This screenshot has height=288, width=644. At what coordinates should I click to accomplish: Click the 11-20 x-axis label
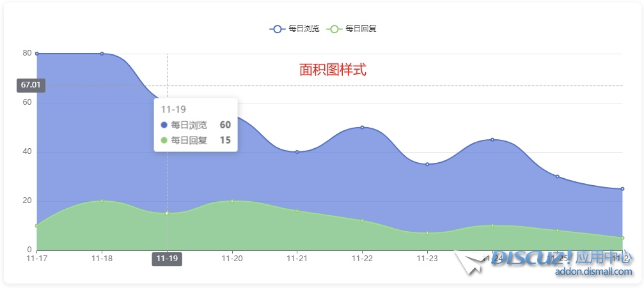pos(232,259)
